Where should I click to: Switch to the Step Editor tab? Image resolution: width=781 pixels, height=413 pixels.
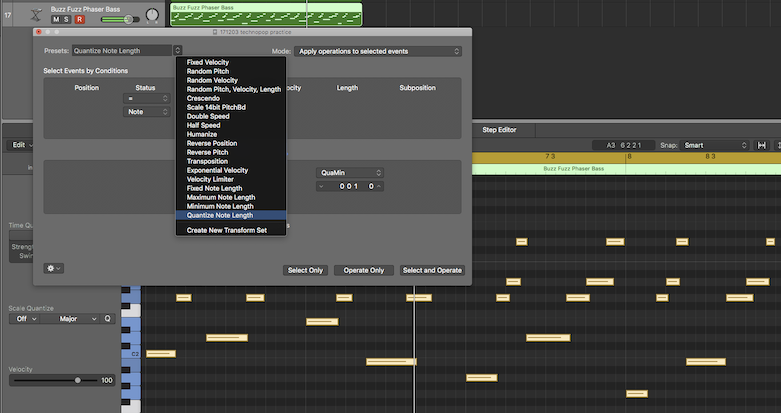(499, 130)
